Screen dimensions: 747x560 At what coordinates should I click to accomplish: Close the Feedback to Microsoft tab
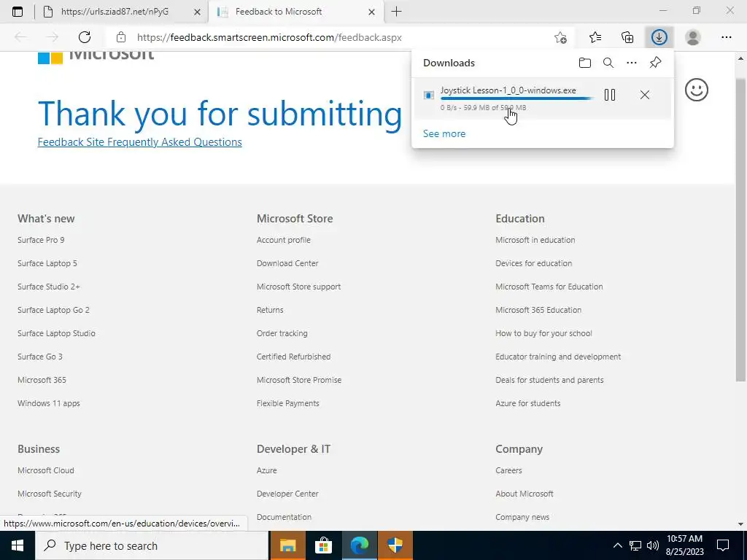point(371,12)
